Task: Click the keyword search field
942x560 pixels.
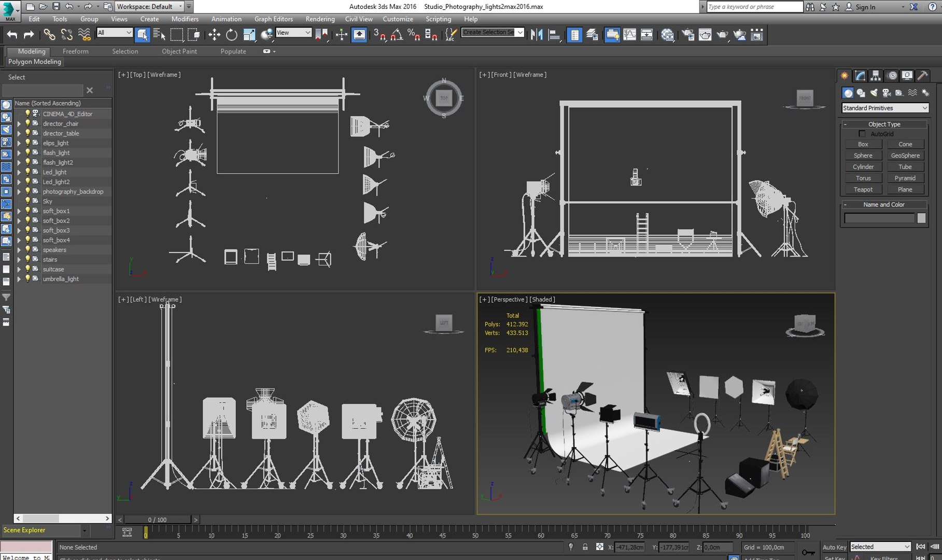Action: pyautogui.click(x=754, y=7)
